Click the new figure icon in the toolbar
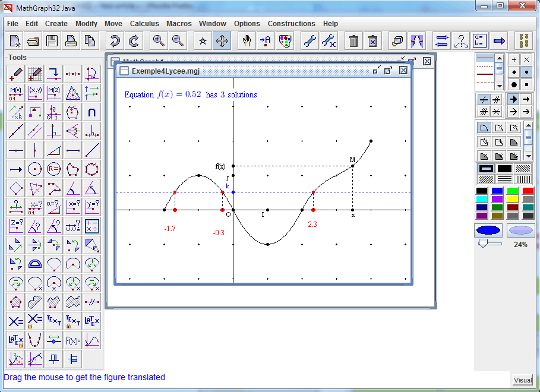540x392 pixels. [14, 41]
